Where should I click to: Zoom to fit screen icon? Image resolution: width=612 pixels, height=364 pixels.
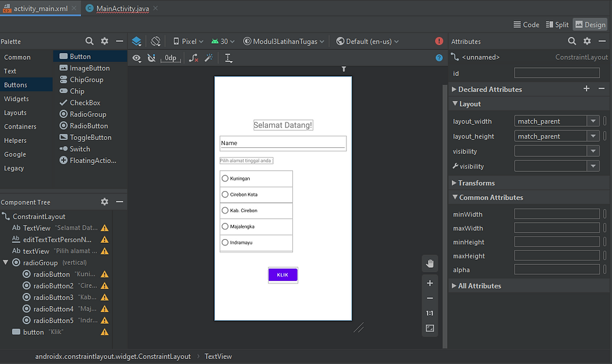(x=430, y=328)
